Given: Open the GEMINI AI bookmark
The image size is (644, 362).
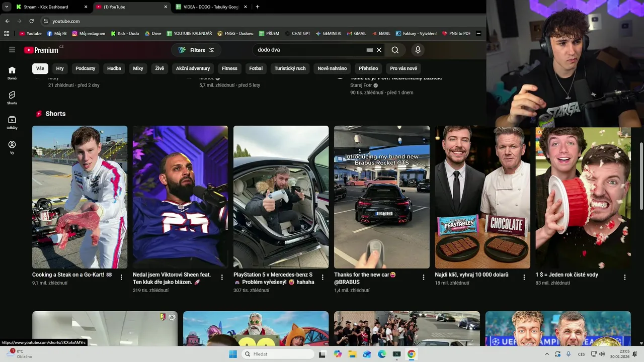Looking at the screenshot, I should [x=329, y=34].
